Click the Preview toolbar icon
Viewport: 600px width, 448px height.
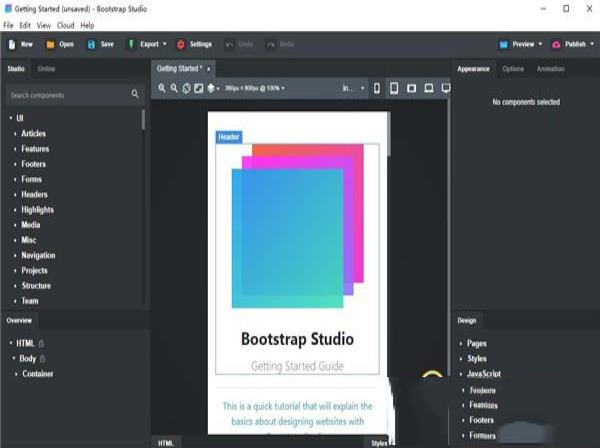[x=504, y=44]
